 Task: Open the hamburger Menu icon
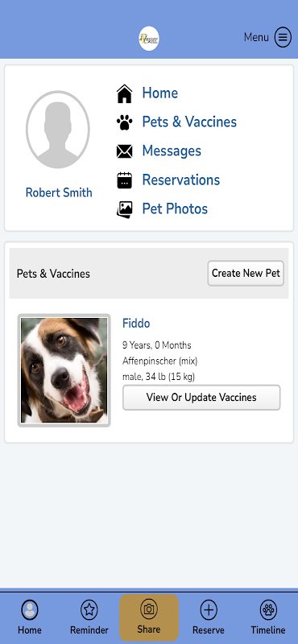[283, 37]
